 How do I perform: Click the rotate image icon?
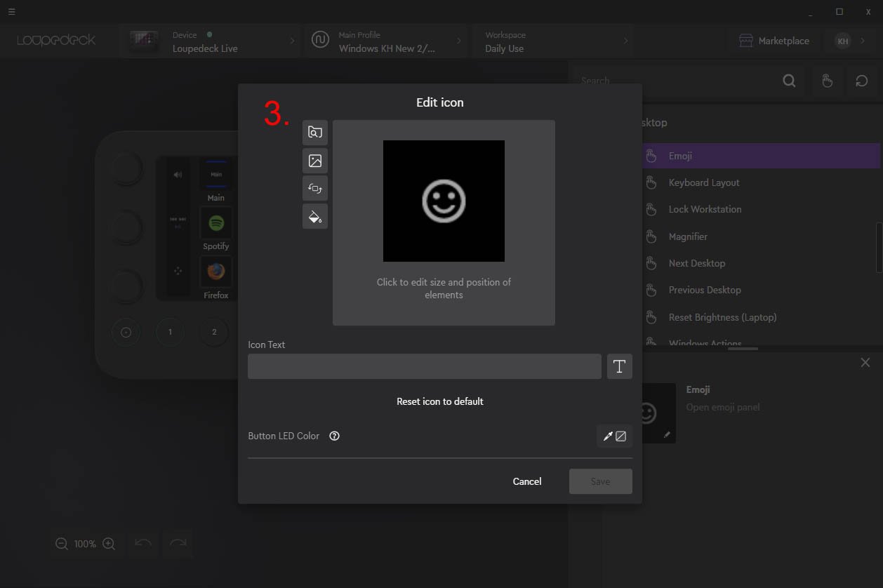pyautogui.click(x=314, y=188)
